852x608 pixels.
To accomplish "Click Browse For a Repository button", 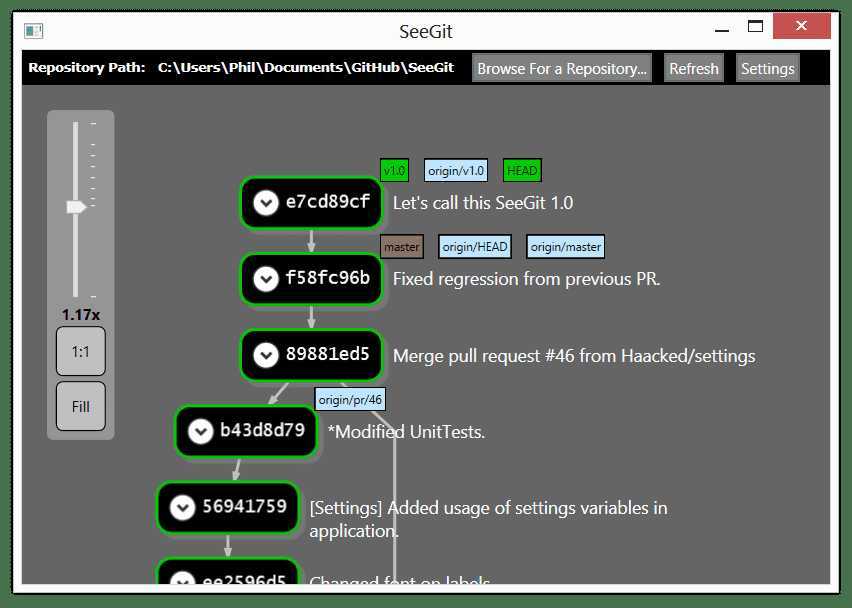I will click(562, 68).
